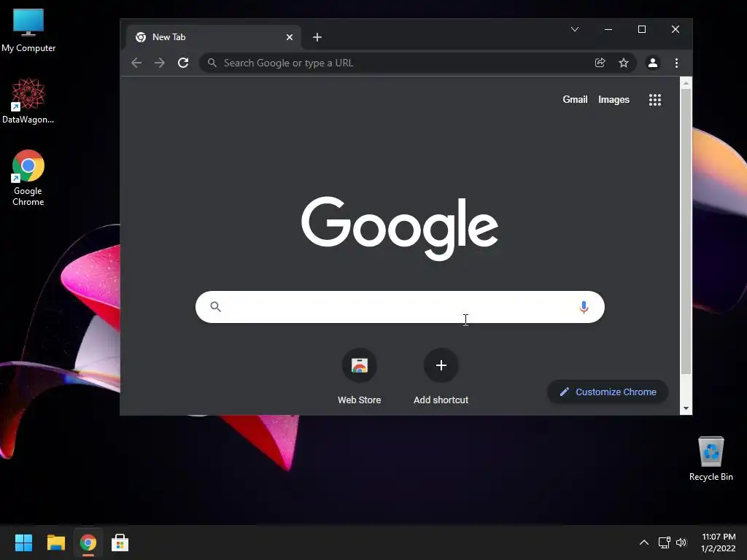
Task: Open the Google apps grid
Action: [x=654, y=99]
